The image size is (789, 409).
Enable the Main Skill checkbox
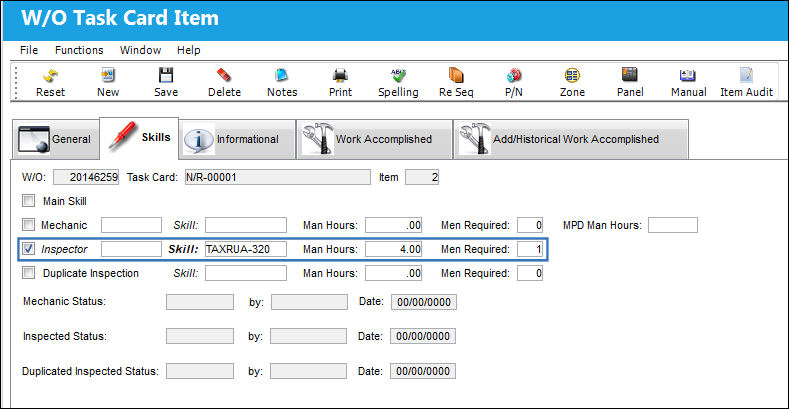tap(29, 201)
